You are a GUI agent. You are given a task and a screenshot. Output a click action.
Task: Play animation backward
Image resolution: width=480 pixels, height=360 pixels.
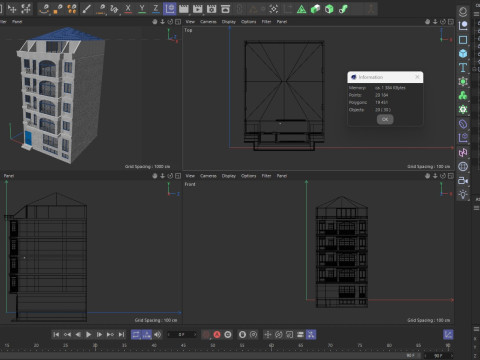coord(78,334)
